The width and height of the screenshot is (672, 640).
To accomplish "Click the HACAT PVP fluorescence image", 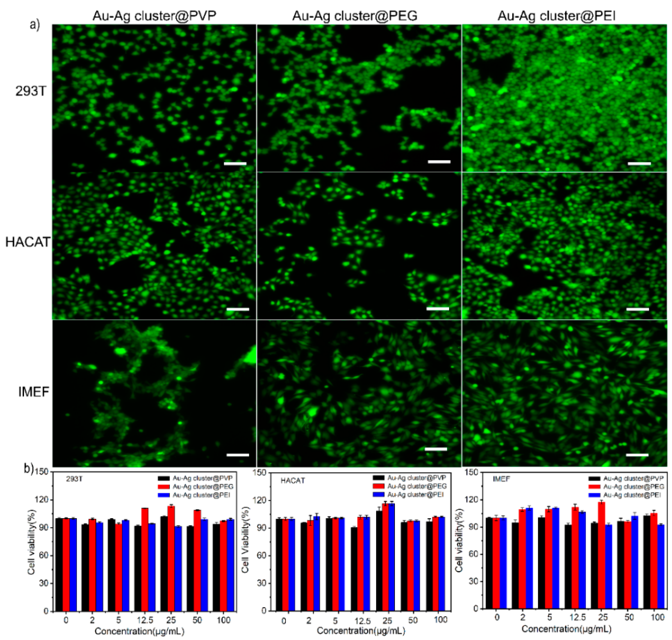I will click(x=154, y=246).
